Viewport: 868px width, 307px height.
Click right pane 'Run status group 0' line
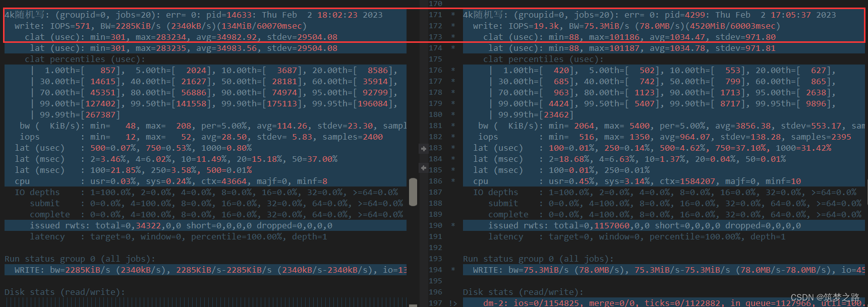coord(539,259)
